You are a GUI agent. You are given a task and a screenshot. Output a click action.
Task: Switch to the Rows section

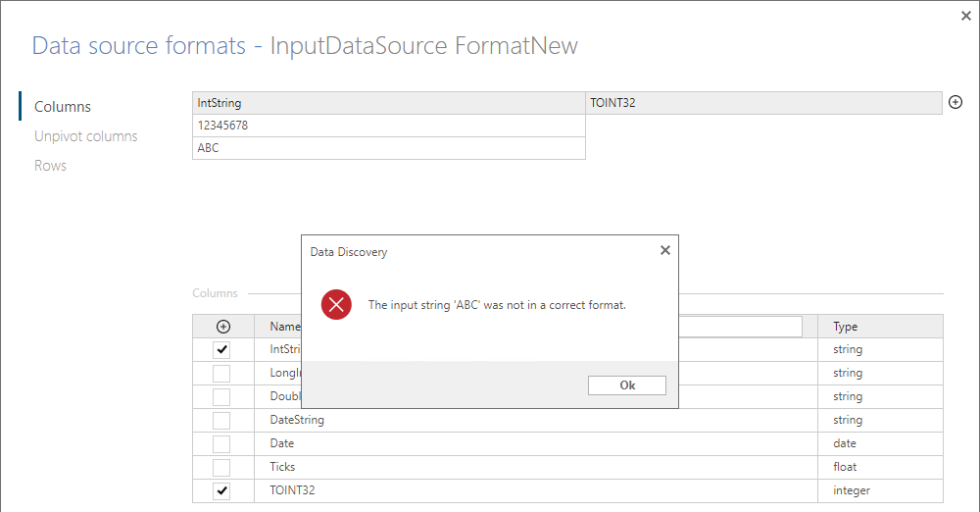(x=50, y=165)
